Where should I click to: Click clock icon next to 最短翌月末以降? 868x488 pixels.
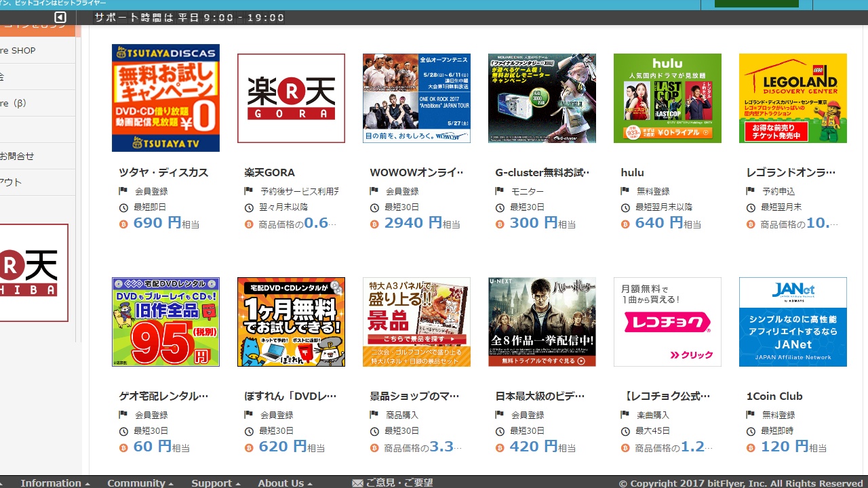[x=625, y=207]
